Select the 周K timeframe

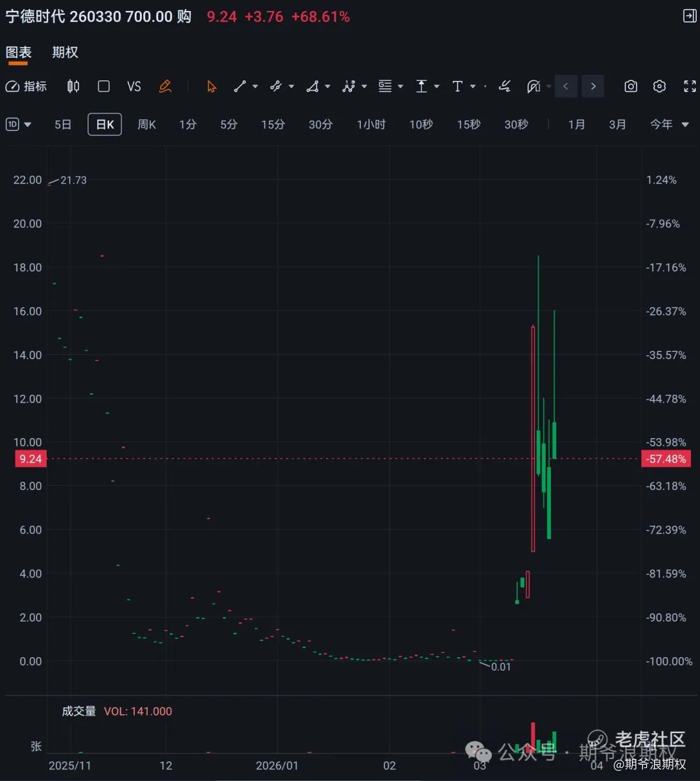(x=146, y=124)
